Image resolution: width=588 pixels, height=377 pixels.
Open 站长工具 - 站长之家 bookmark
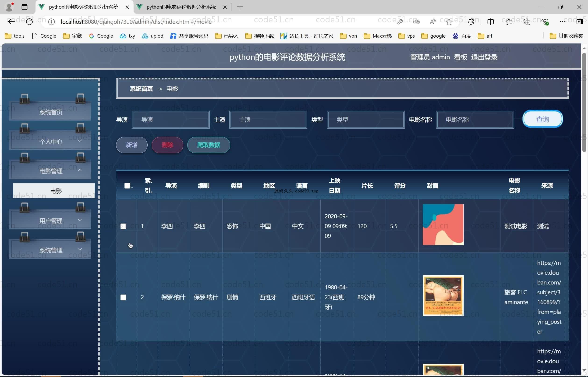307,36
